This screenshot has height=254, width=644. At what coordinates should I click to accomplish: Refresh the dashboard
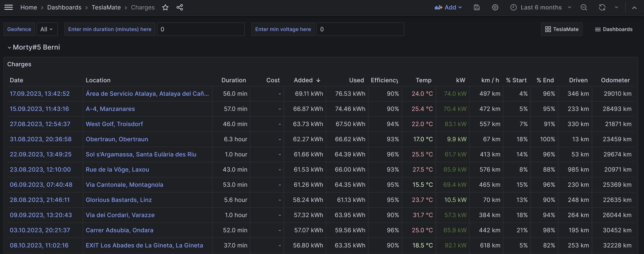[602, 7]
